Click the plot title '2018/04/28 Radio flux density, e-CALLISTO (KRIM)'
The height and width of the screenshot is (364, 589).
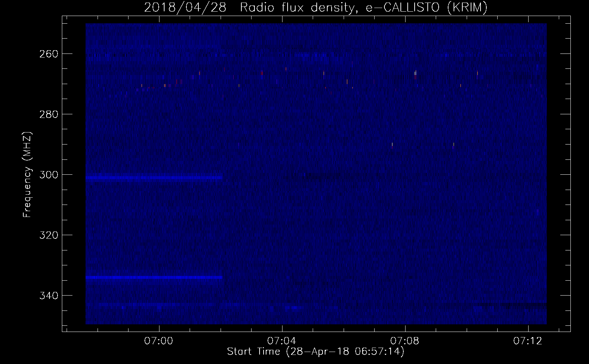coord(316,8)
